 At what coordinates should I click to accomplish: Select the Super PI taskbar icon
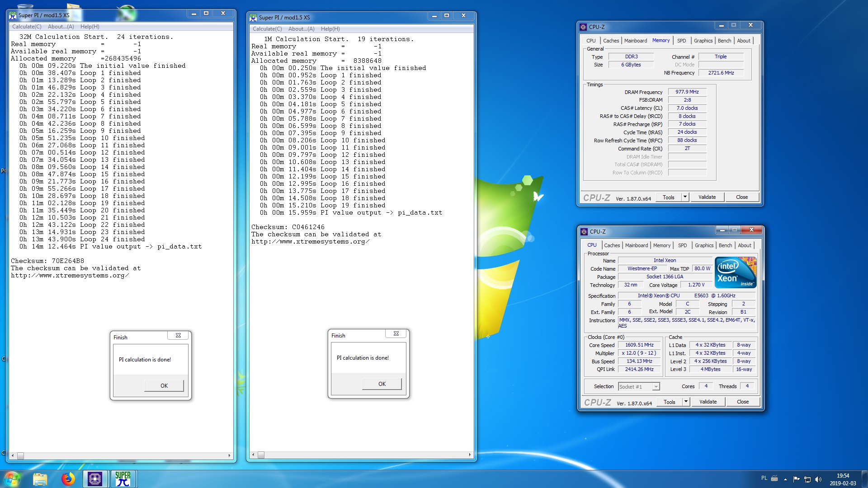pyautogui.click(x=123, y=479)
